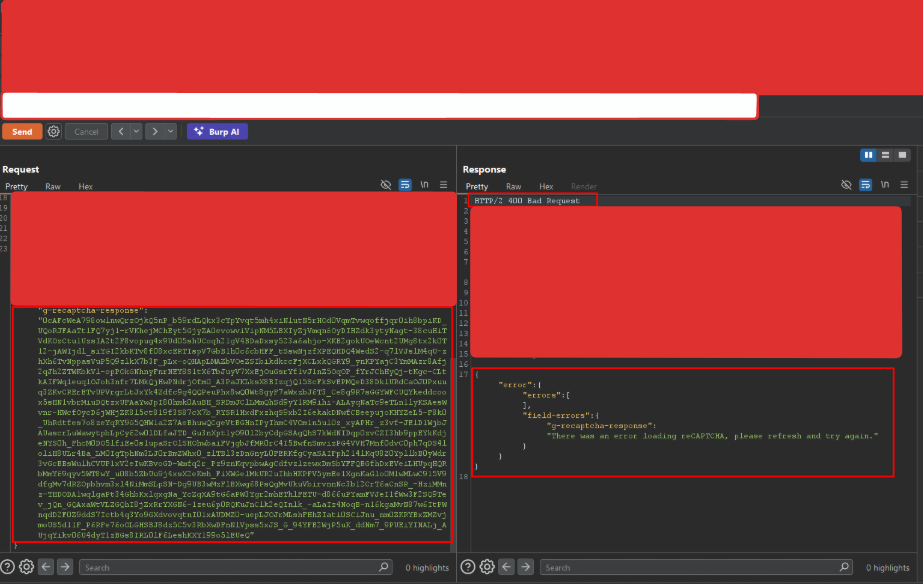Click the HTTP/2 400 Bad Request line
Image resolution: width=923 pixels, height=584 pixels.
tap(527, 201)
